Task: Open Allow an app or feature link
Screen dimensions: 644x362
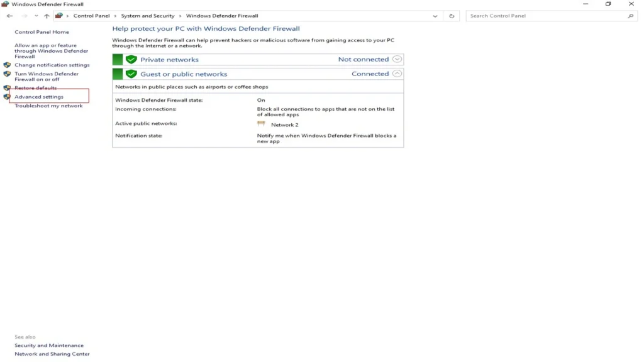Action: [52, 51]
